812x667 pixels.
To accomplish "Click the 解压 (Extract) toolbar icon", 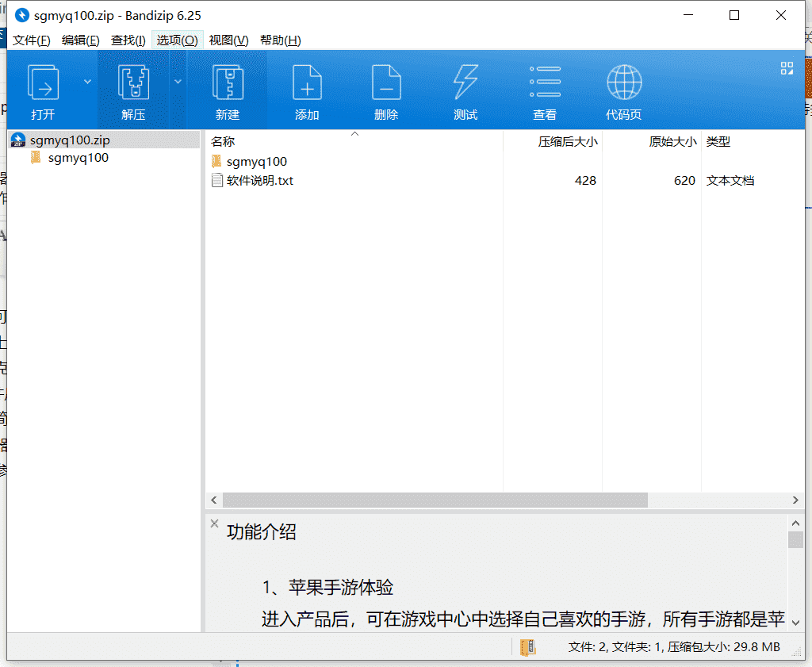I will (x=133, y=82).
